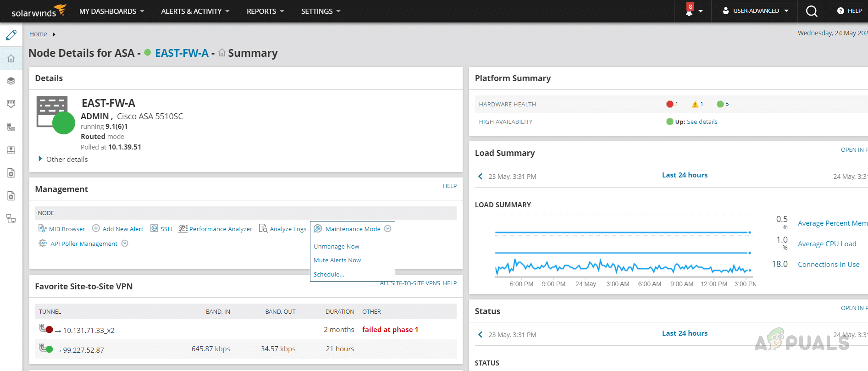Go to previous period in Load Summary

tap(480, 177)
